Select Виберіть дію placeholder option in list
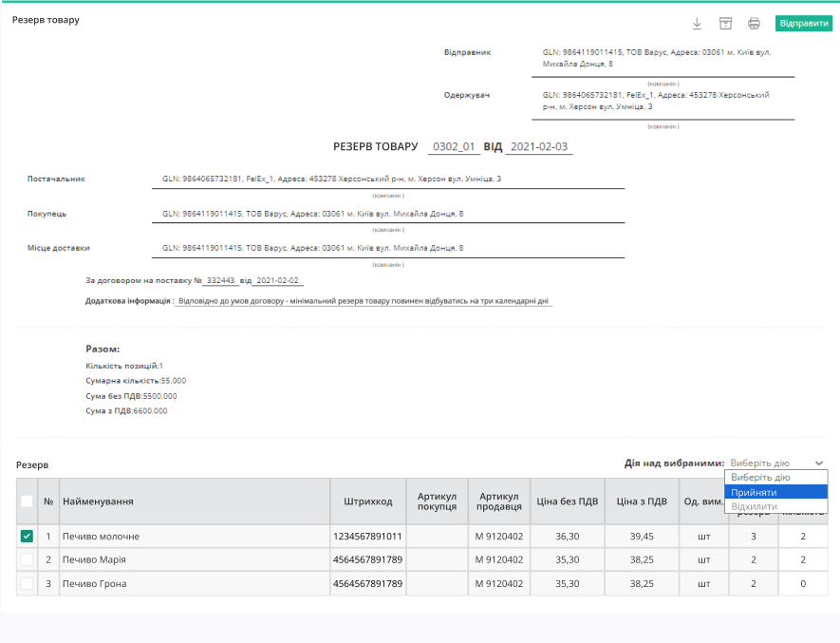The height and width of the screenshot is (643, 840). [775, 478]
